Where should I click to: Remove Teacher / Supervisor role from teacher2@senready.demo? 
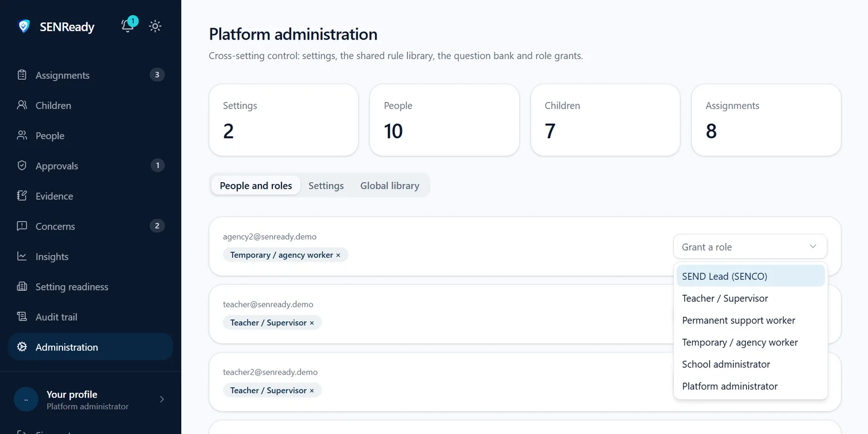pos(312,391)
